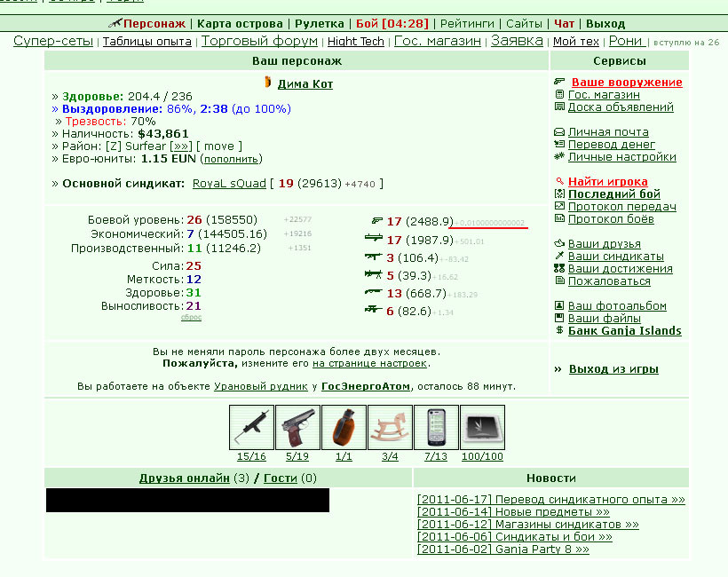Click the Дима Кот character name link
Screen dimensions: 728x577
click(x=305, y=84)
